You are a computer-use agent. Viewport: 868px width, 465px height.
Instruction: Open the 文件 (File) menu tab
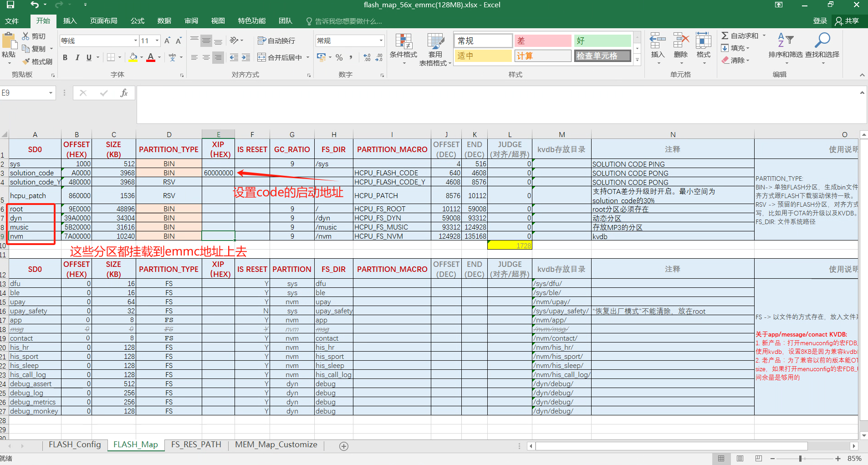click(x=12, y=21)
